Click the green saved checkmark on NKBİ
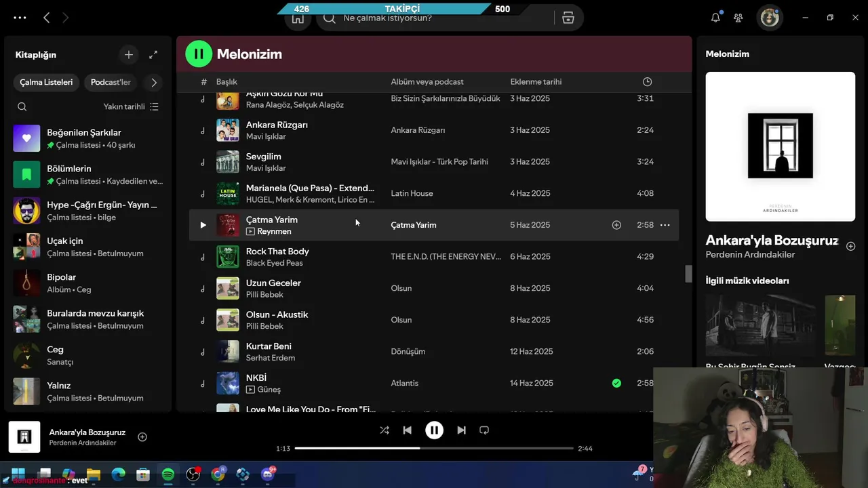Viewport: 868px width, 488px height. point(616,383)
